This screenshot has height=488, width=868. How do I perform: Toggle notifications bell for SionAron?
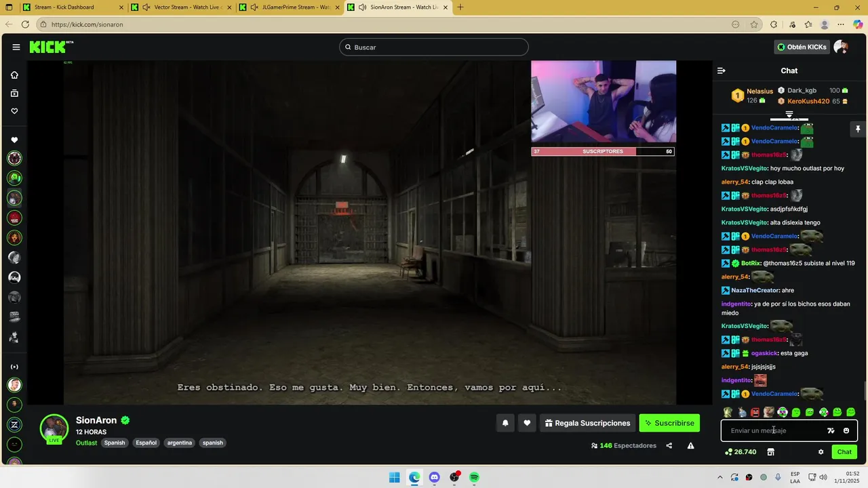click(x=505, y=423)
